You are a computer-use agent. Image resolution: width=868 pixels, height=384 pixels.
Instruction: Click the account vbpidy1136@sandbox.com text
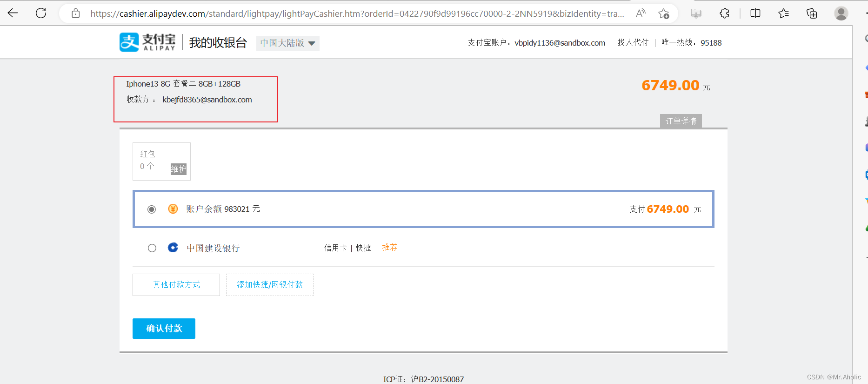[x=560, y=43]
